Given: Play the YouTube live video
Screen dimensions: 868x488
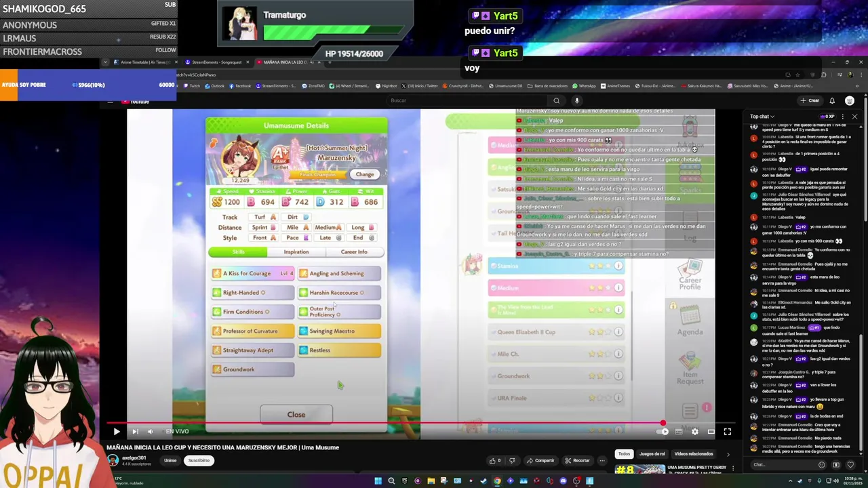Looking at the screenshot, I should (117, 431).
